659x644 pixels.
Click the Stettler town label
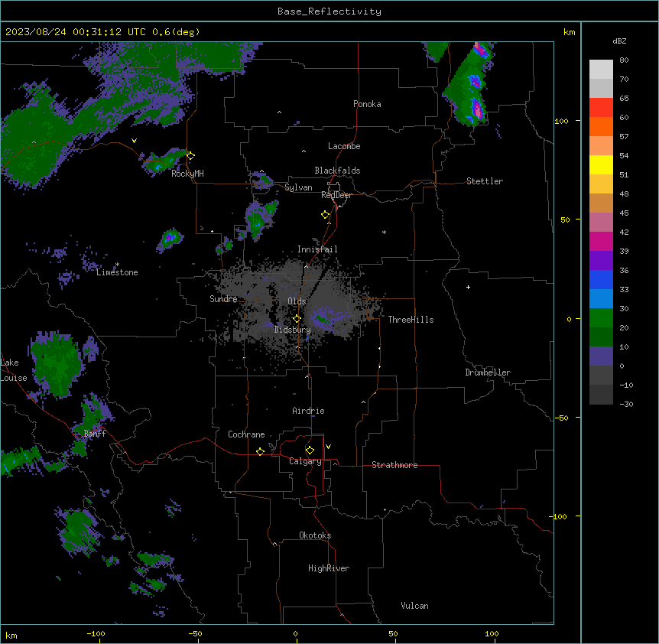pos(484,181)
